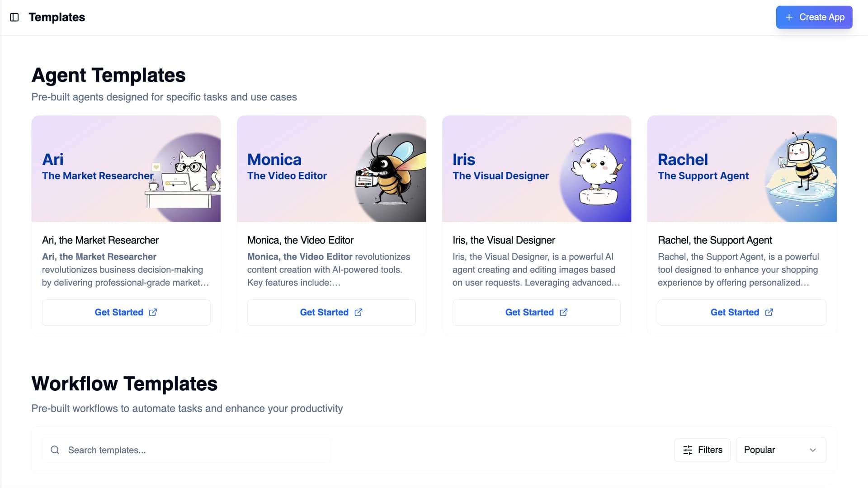
Task: Click the title 'Rachel, the Support Agent'
Action: pyautogui.click(x=715, y=240)
